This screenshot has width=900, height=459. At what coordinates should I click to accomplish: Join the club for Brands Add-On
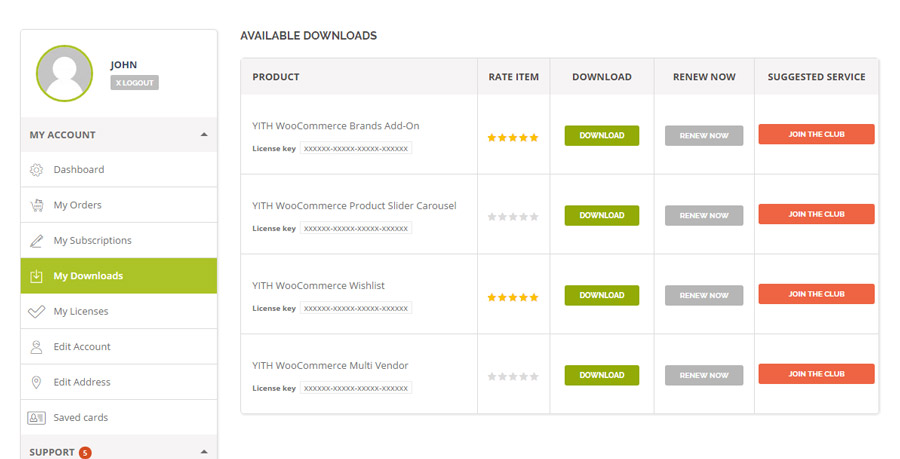coord(816,134)
